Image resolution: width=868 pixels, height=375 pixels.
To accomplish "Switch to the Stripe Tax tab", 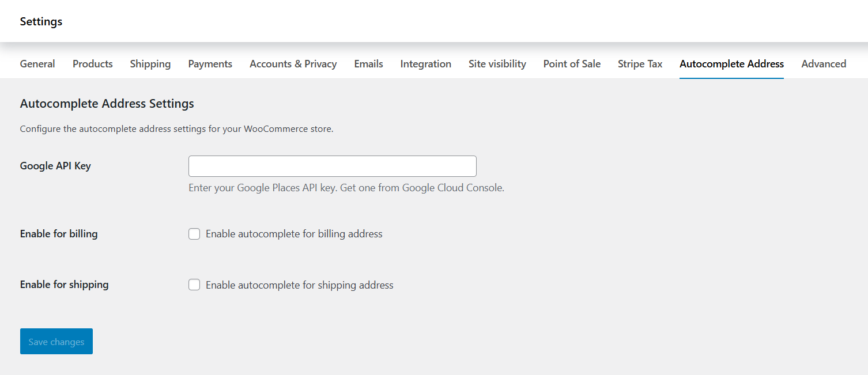I will click(x=640, y=64).
